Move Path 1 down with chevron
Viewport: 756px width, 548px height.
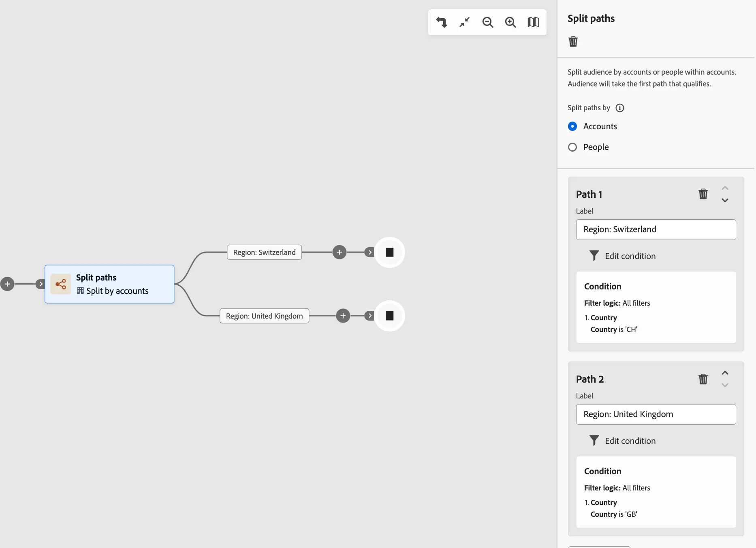point(725,200)
